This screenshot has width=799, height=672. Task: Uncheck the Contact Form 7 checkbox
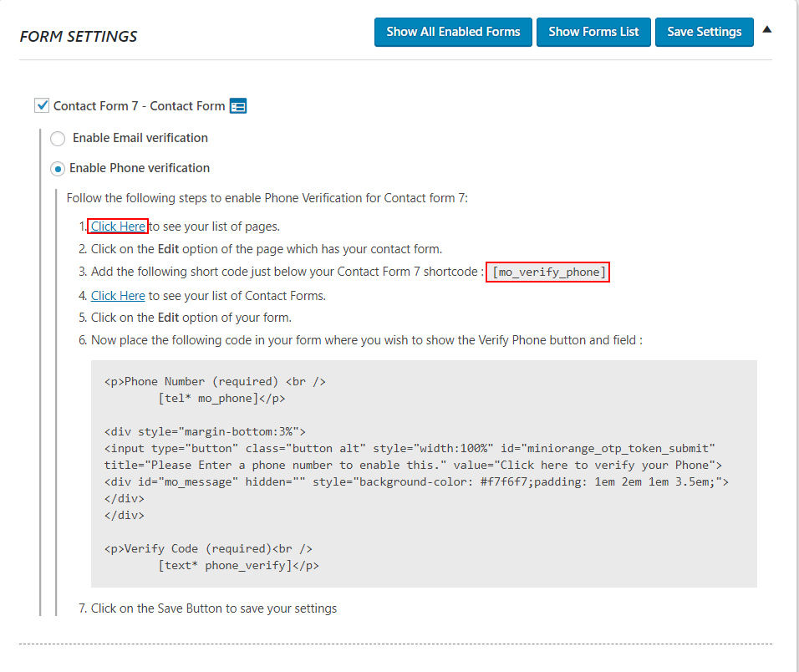[42, 105]
